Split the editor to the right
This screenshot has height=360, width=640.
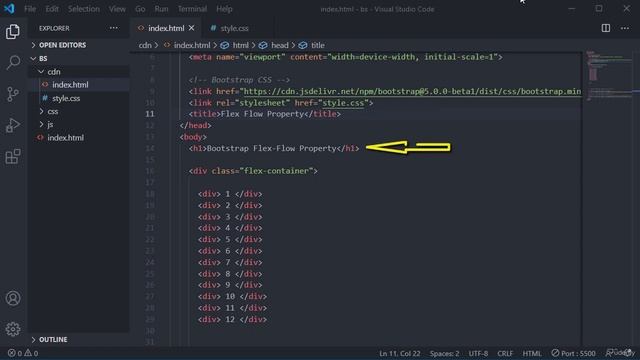606,28
